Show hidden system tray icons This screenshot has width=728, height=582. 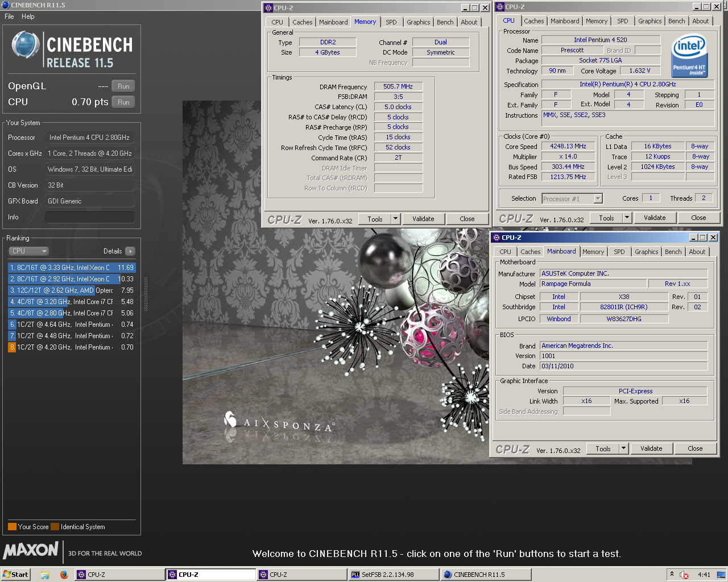pos(672,575)
